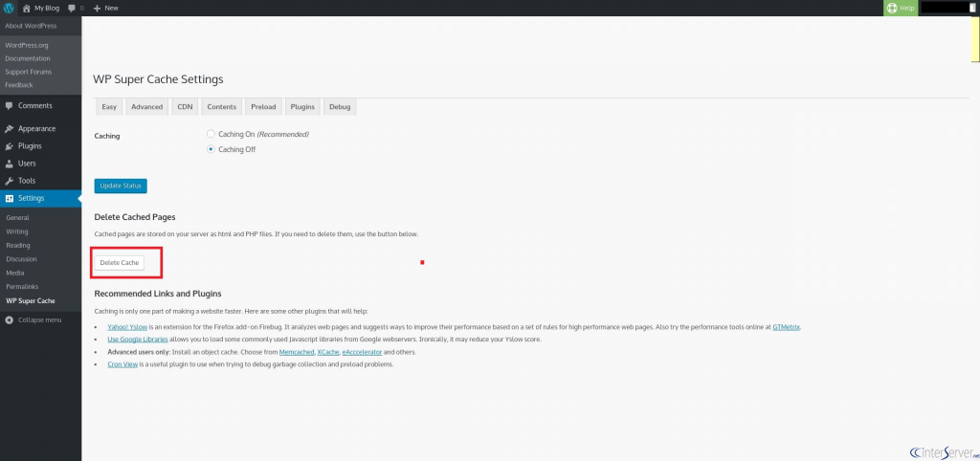Click the plus New content icon
Image resolution: width=980 pixels, height=461 pixels.
tap(97, 8)
